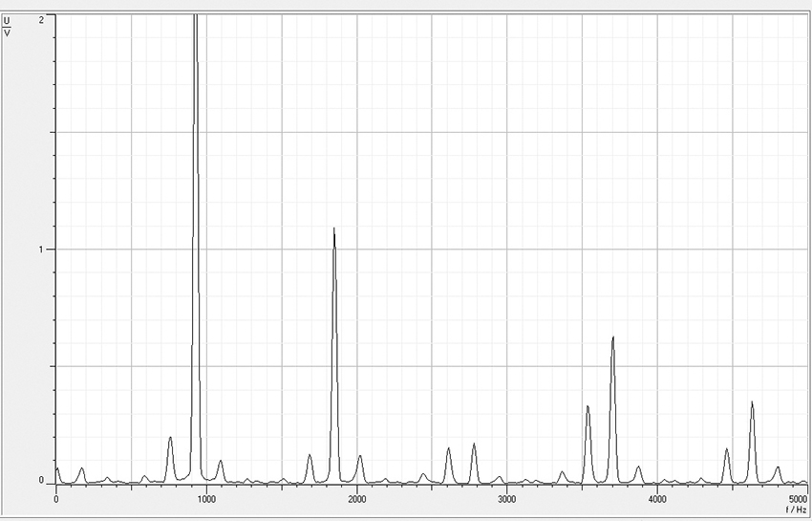
Task: Click the 4000 tick label on frequency axis
Action: [656, 499]
